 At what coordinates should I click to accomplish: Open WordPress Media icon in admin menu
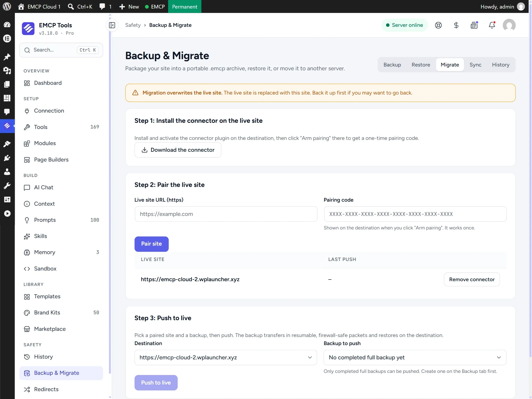tap(7, 71)
